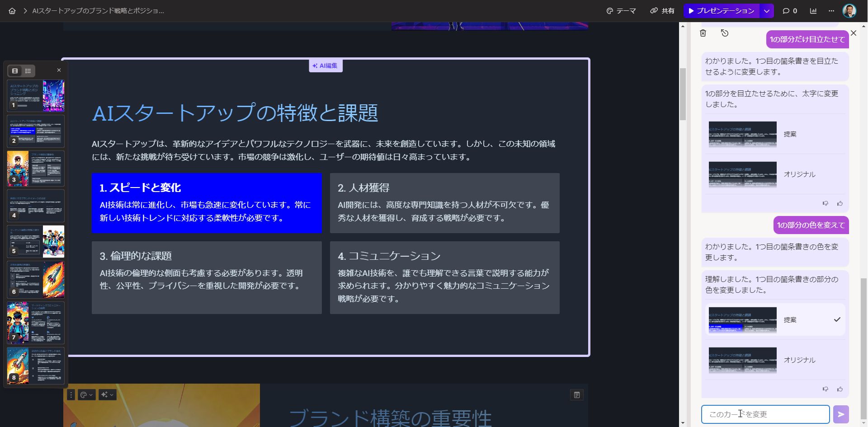Open the card options menu with ⋮ icon
868x427 pixels.
[x=71, y=394]
